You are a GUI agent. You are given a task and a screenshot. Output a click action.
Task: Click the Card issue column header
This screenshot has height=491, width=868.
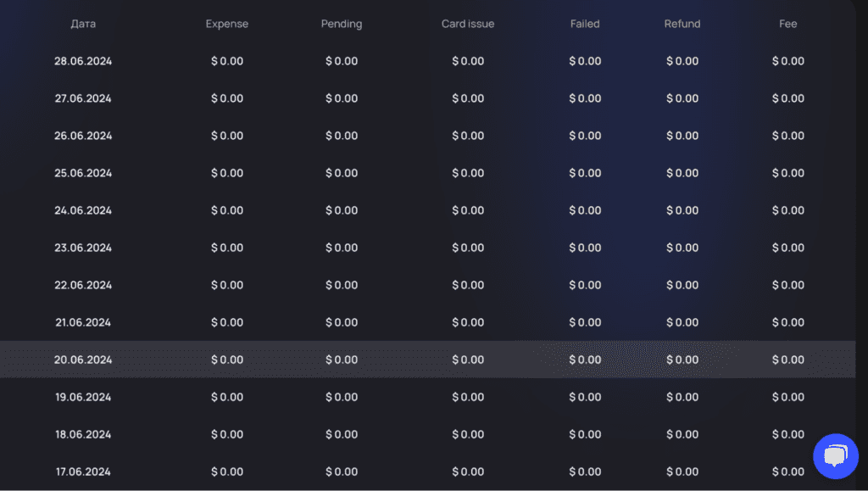click(x=468, y=24)
